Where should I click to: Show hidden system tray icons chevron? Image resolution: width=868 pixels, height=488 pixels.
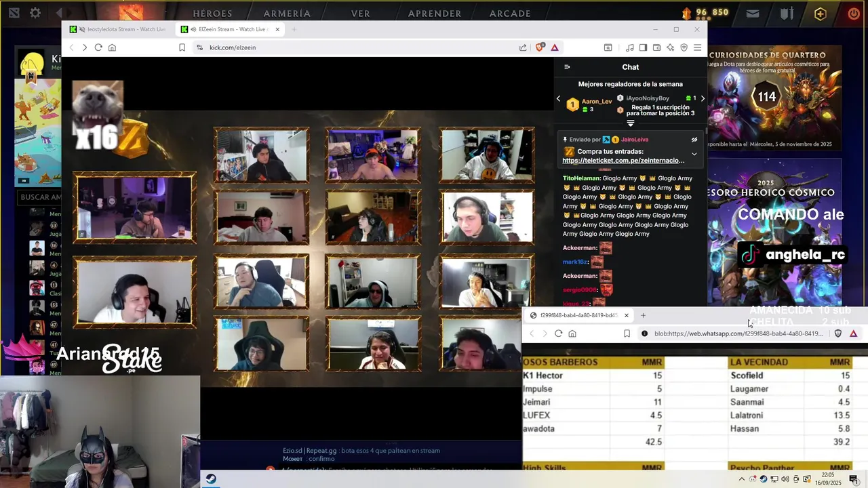tap(741, 479)
